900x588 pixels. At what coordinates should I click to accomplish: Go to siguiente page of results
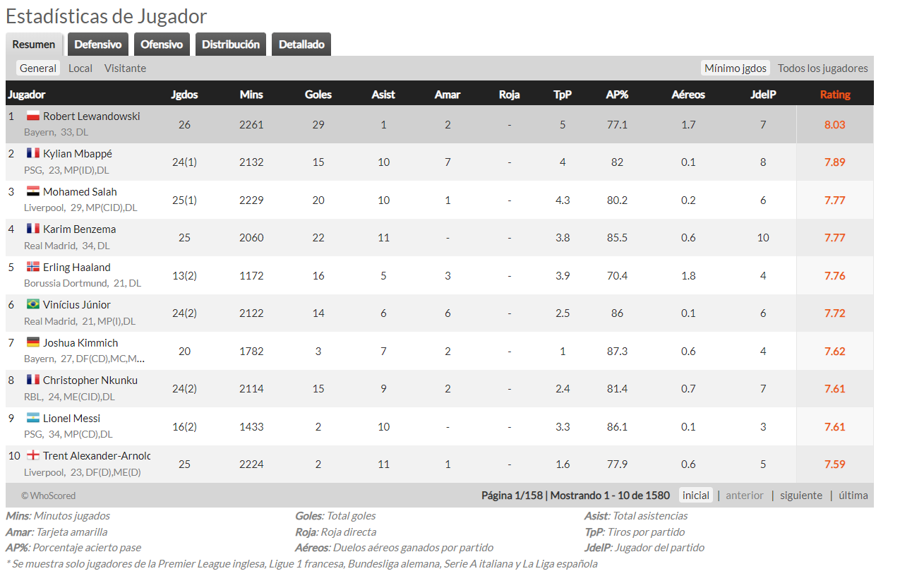pos(801,495)
